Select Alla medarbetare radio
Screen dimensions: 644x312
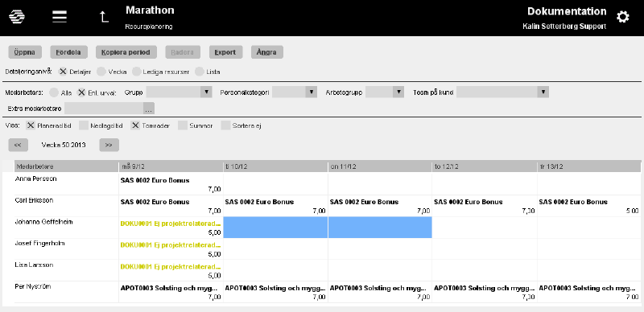click(x=54, y=92)
